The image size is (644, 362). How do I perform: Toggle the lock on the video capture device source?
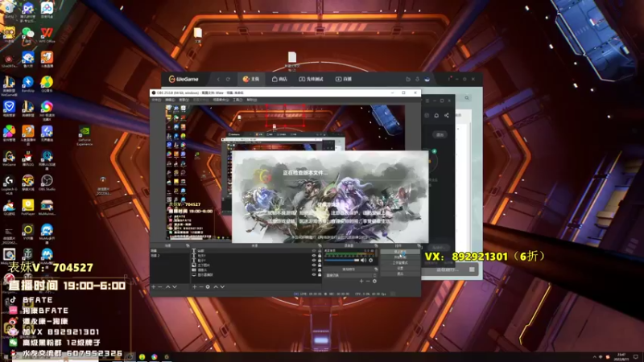[x=320, y=270]
